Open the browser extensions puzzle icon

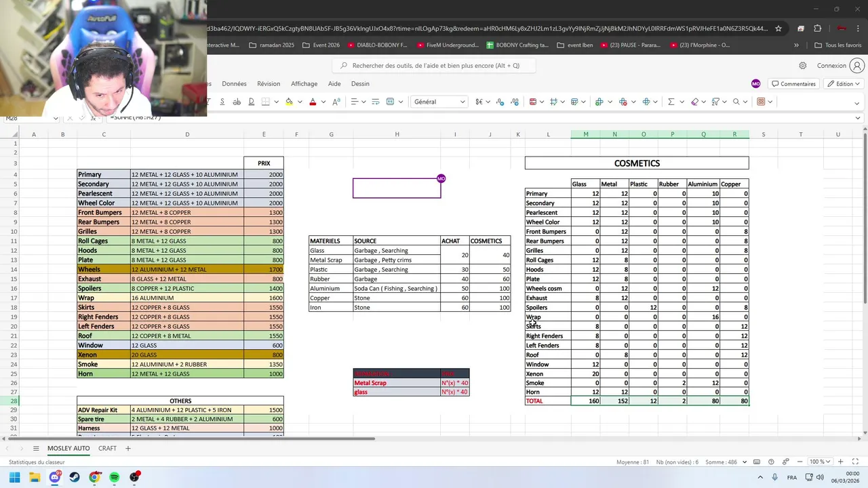click(818, 28)
